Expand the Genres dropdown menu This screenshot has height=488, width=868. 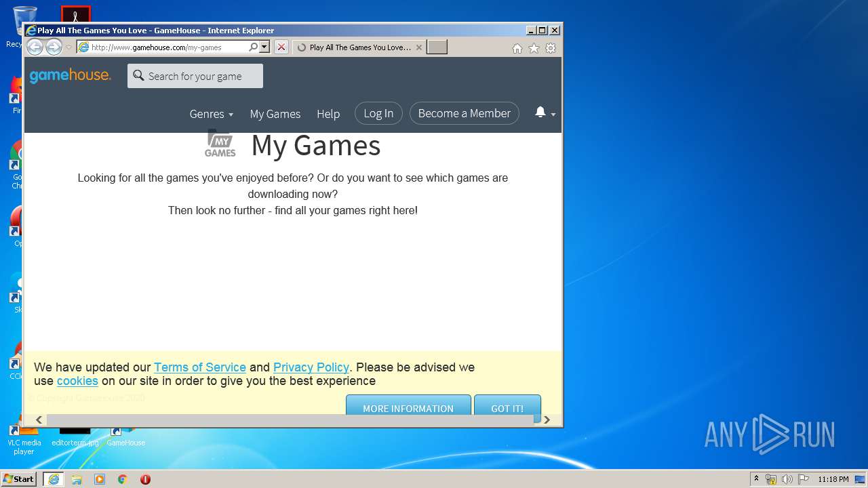click(211, 114)
